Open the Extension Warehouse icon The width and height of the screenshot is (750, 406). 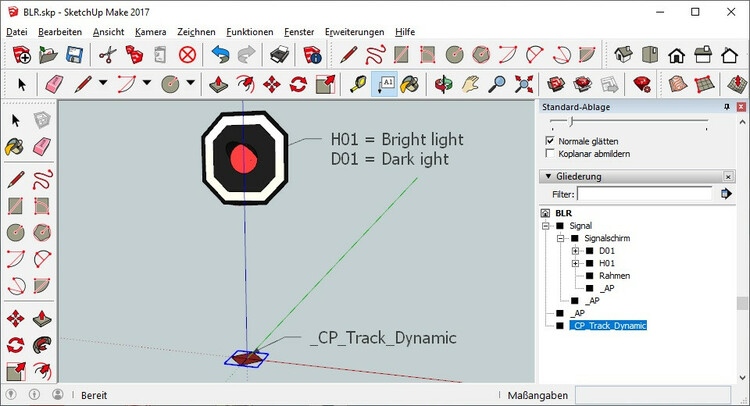(583, 84)
